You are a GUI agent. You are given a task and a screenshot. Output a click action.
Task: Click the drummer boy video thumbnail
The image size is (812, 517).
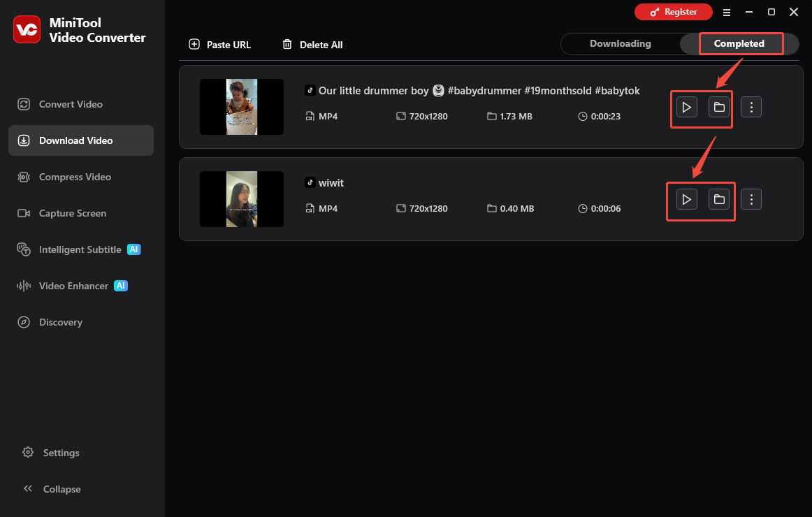click(x=242, y=107)
